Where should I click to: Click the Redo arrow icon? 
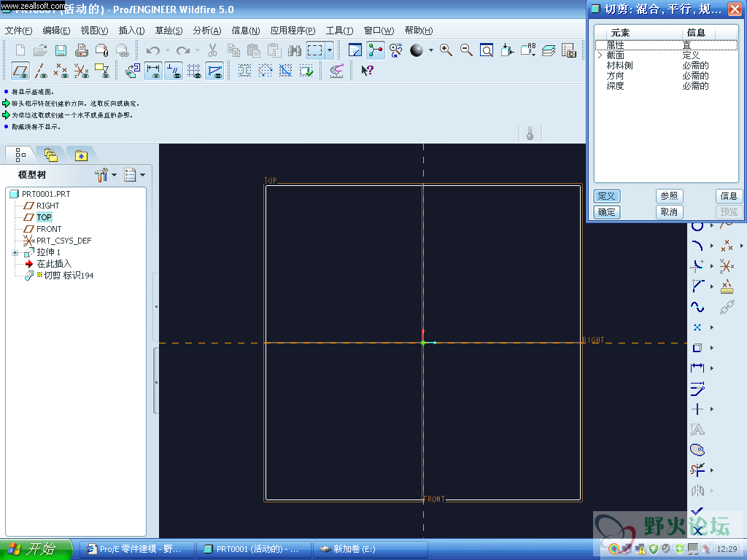coord(183,50)
